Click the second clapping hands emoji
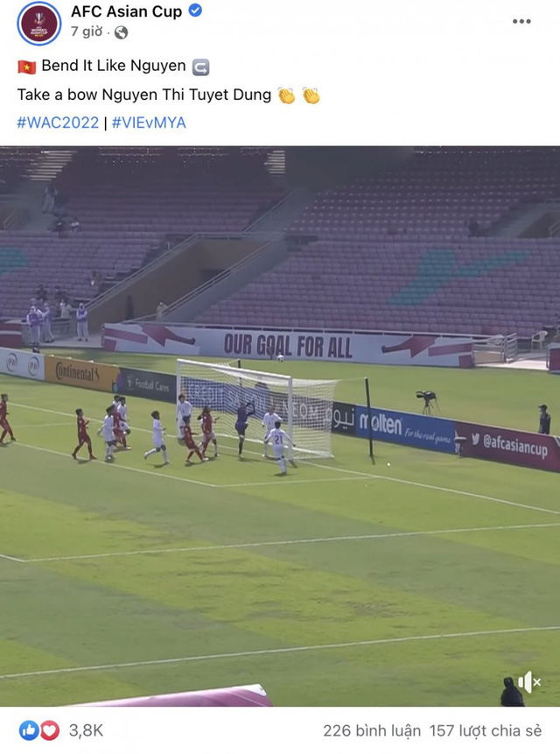Screen dimensions: 560x754 pos(311,95)
